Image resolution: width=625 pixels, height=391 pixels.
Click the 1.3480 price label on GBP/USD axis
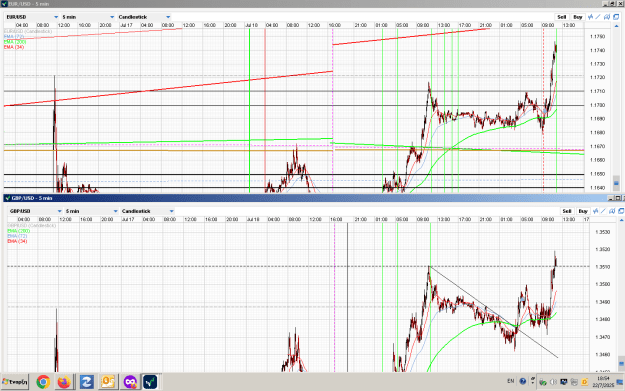(602, 319)
